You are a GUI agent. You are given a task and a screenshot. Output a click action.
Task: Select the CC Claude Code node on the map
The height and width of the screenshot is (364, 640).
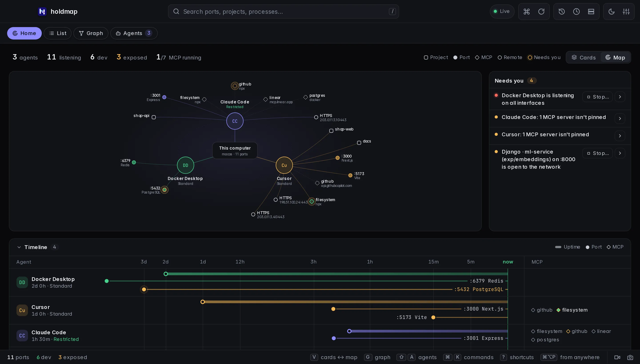(x=235, y=121)
